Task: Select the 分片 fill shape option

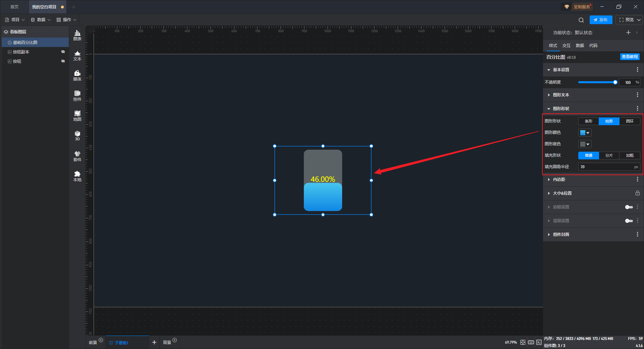Action: pyautogui.click(x=609, y=155)
